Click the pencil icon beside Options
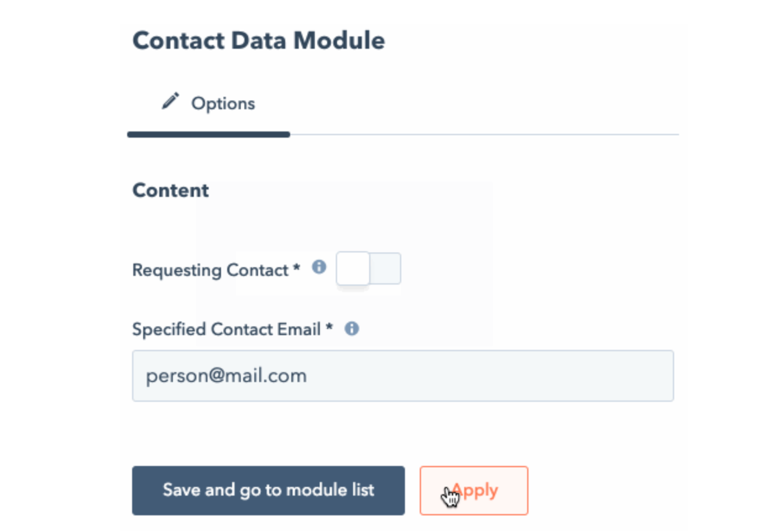 170,101
